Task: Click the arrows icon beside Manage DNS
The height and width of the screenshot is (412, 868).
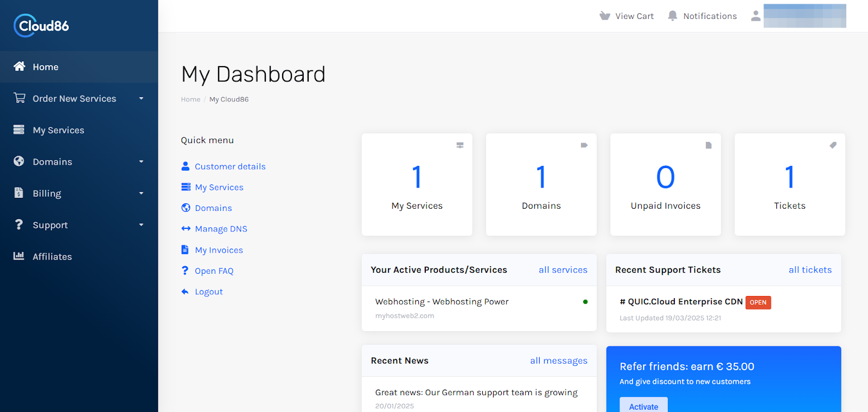Action: click(186, 229)
